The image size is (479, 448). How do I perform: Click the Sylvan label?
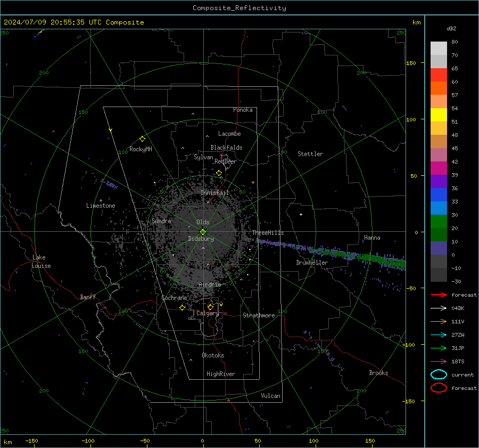tap(203, 157)
